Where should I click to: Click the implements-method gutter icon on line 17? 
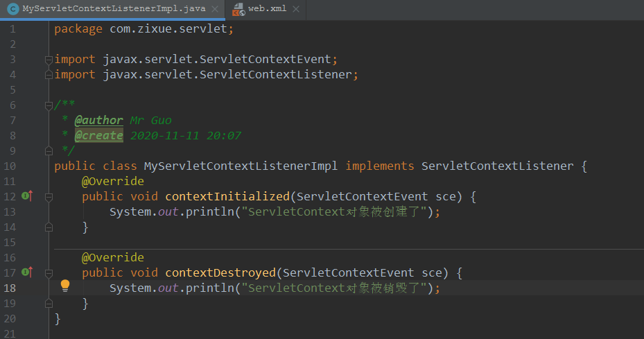click(x=27, y=272)
